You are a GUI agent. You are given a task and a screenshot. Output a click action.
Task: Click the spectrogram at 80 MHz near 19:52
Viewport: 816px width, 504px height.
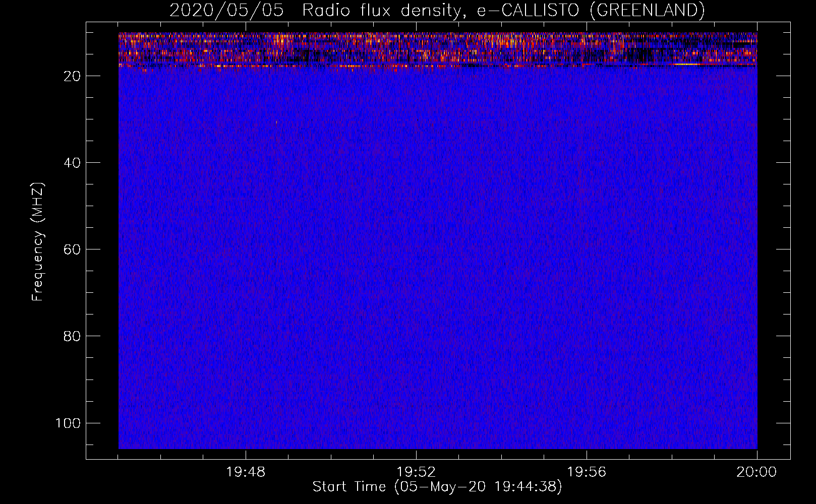point(416,336)
